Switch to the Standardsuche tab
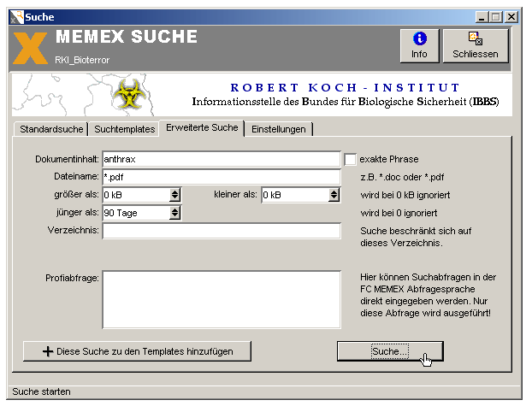Viewport: 532px width, 406px height. click(51, 129)
